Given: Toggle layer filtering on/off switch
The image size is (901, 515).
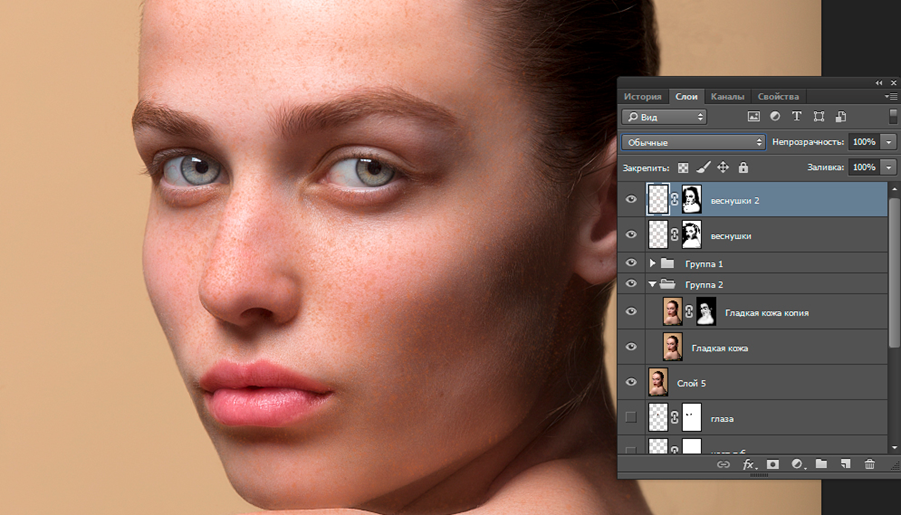Looking at the screenshot, I should coord(893,116).
